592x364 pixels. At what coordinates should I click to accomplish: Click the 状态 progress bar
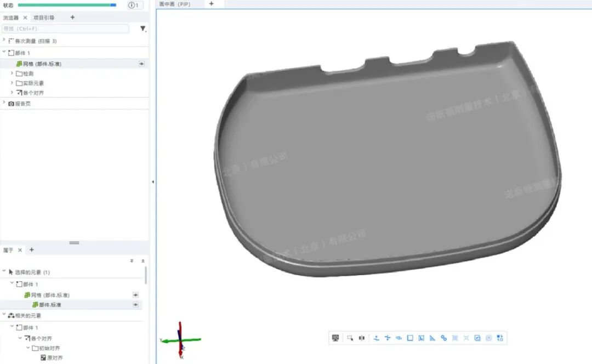pos(66,5)
